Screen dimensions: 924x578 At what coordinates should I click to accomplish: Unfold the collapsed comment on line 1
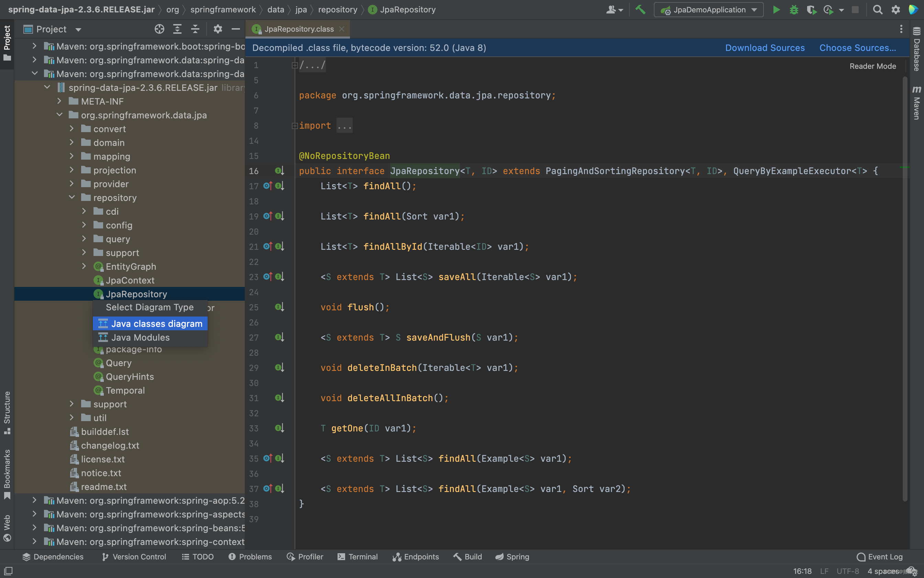pos(295,65)
